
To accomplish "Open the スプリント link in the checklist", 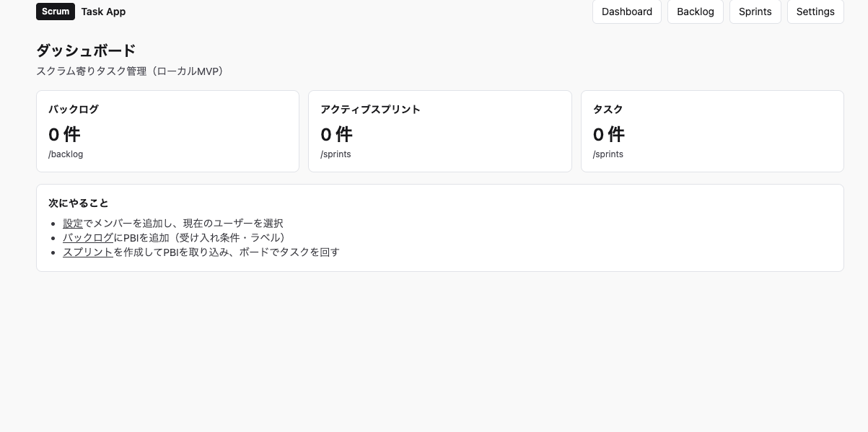I will [87, 252].
